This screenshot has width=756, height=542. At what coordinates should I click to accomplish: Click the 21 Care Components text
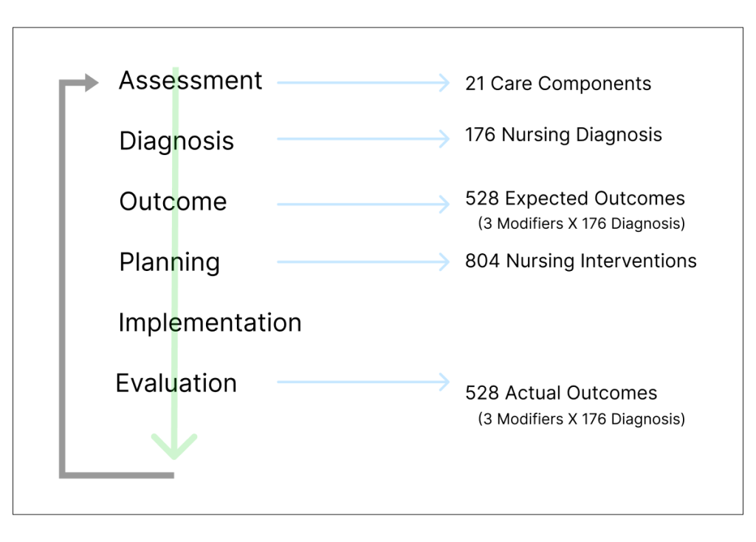[558, 83]
